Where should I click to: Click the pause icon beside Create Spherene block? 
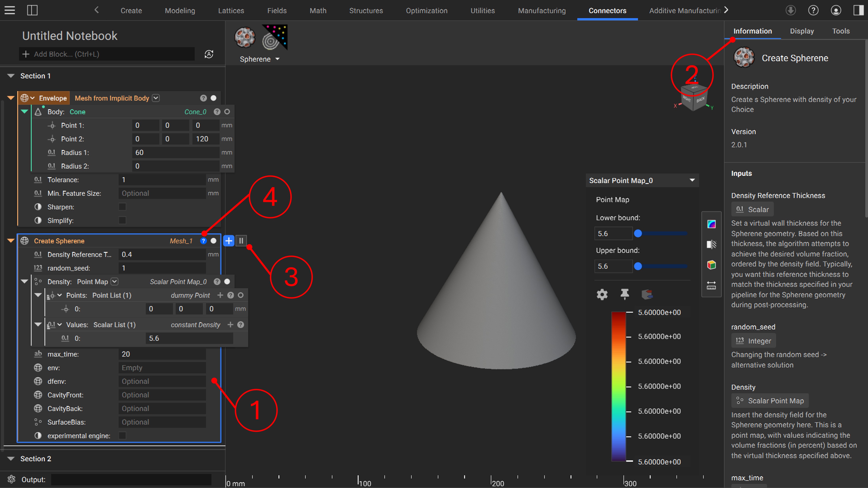pyautogui.click(x=241, y=241)
